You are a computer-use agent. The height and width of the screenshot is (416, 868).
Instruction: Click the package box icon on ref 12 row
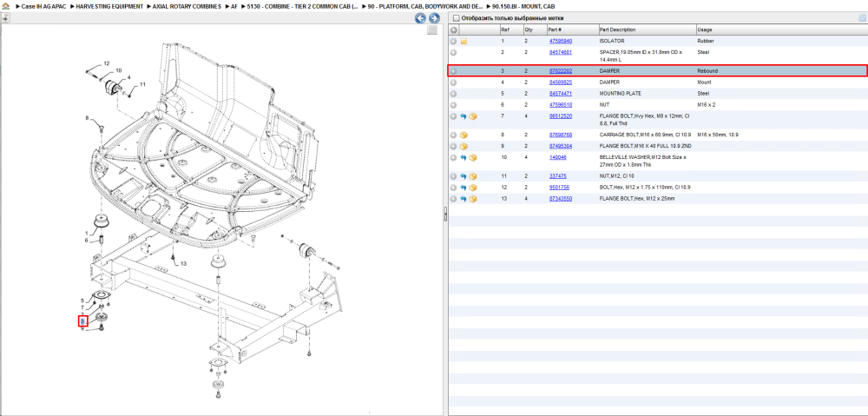473,188
